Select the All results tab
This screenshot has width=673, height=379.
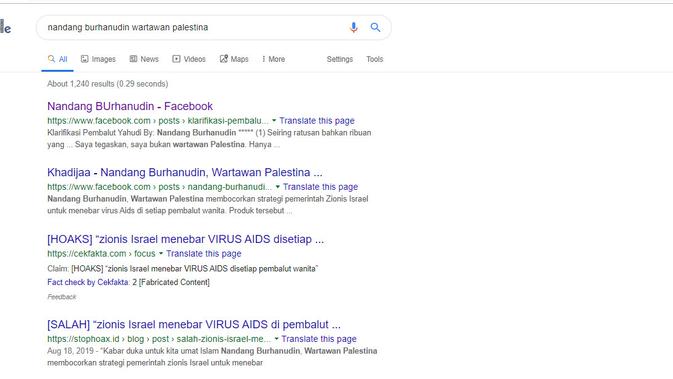(58, 59)
